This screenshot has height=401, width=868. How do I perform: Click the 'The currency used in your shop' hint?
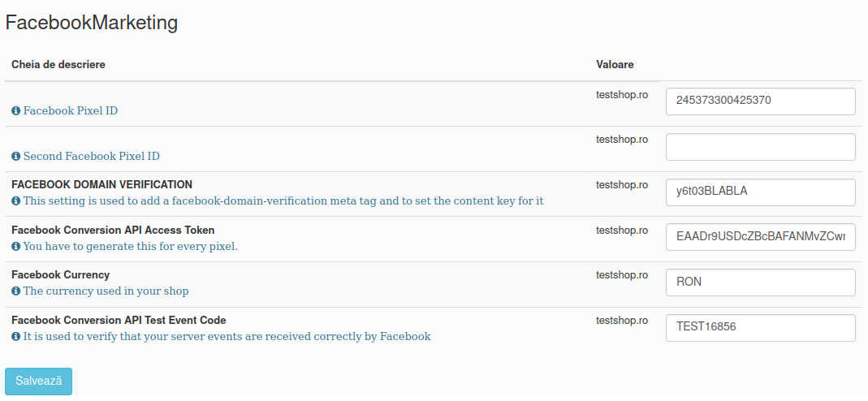106,291
